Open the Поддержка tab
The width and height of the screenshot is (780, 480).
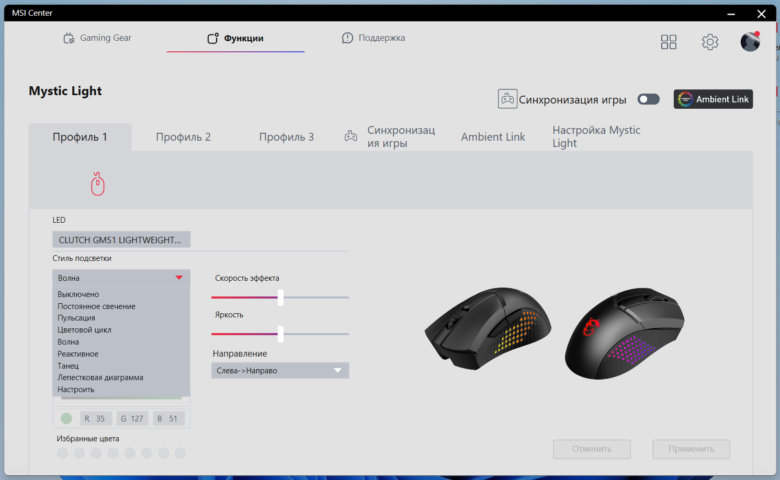(x=373, y=38)
